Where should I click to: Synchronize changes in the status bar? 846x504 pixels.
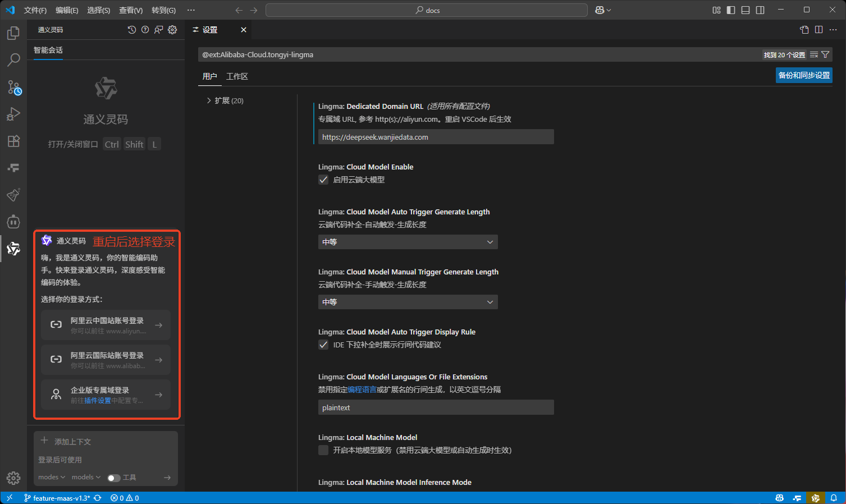pyautogui.click(x=98, y=498)
